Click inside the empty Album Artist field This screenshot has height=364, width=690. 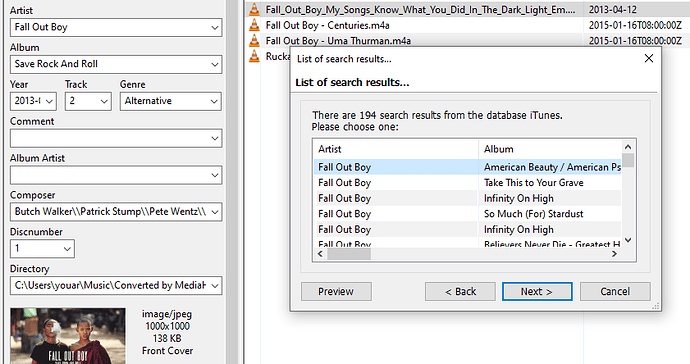pos(110,175)
